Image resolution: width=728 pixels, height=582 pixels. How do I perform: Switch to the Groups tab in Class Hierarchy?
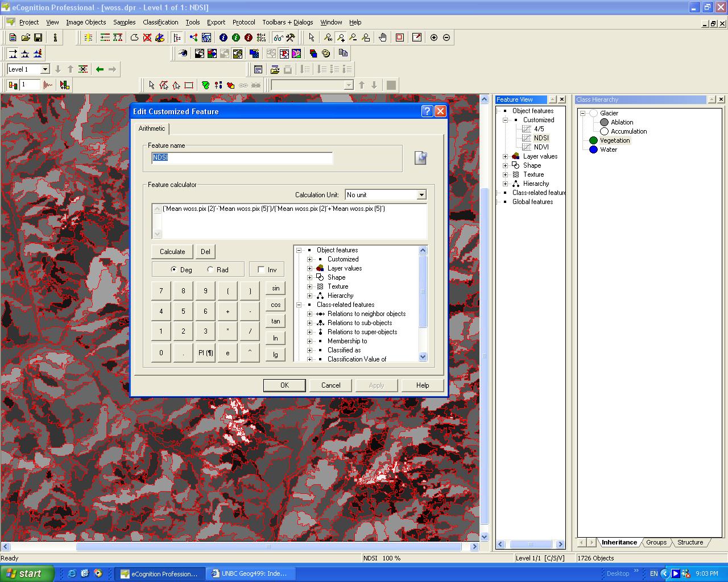pyautogui.click(x=656, y=542)
